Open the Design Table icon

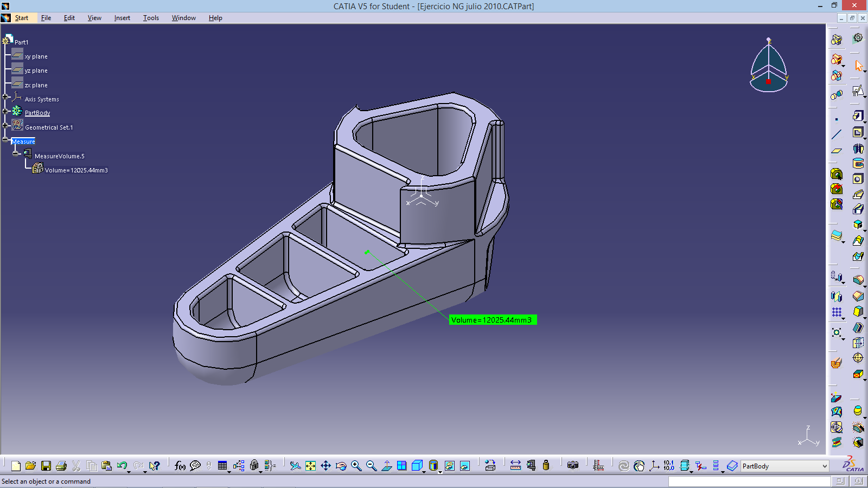pyautogui.click(x=222, y=466)
